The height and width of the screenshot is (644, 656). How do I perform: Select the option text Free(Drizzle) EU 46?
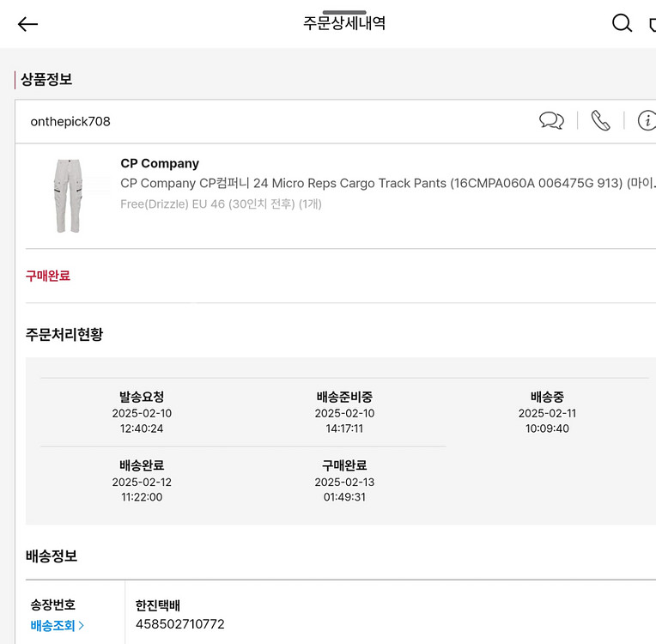pyautogui.click(x=221, y=204)
